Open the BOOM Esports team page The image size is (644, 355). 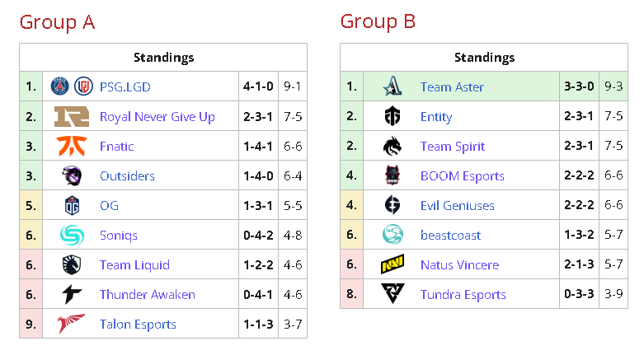(462, 175)
